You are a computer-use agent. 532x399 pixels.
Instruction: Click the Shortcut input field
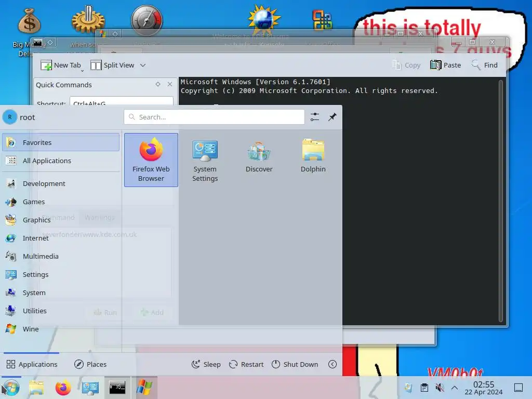[x=122, y=101]
